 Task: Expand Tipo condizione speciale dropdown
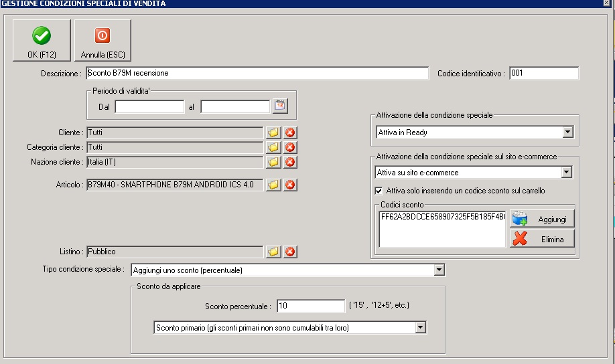439,270
